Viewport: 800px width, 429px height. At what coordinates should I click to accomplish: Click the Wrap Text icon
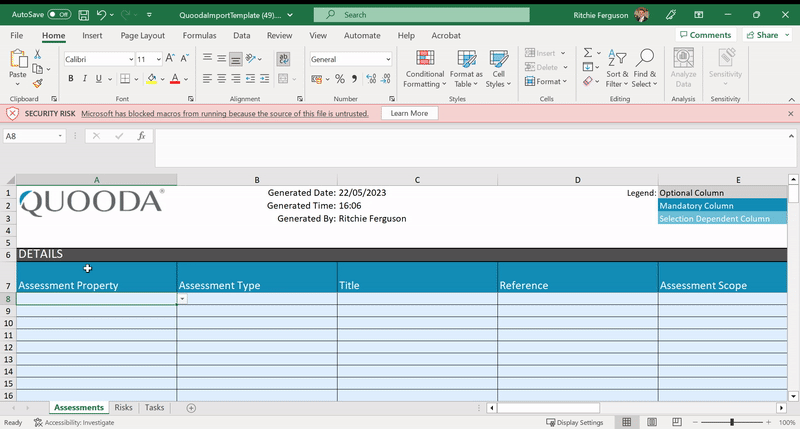[284, 59]
